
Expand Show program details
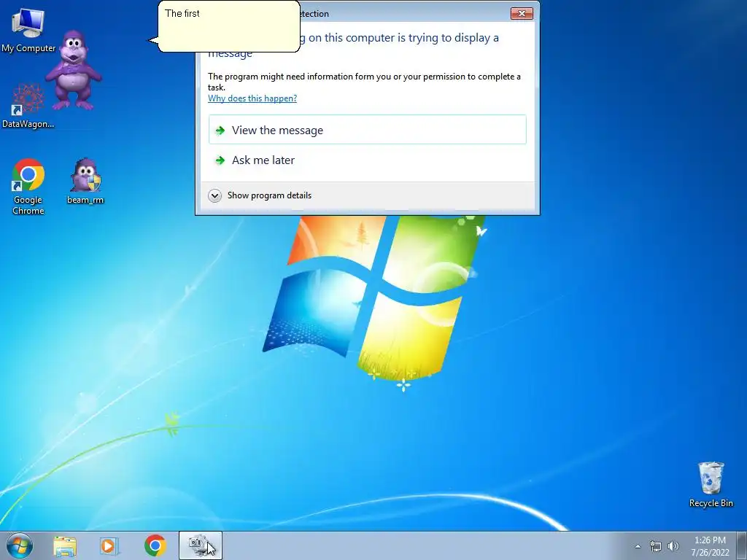pyautogui.click(x=260, y=195)
